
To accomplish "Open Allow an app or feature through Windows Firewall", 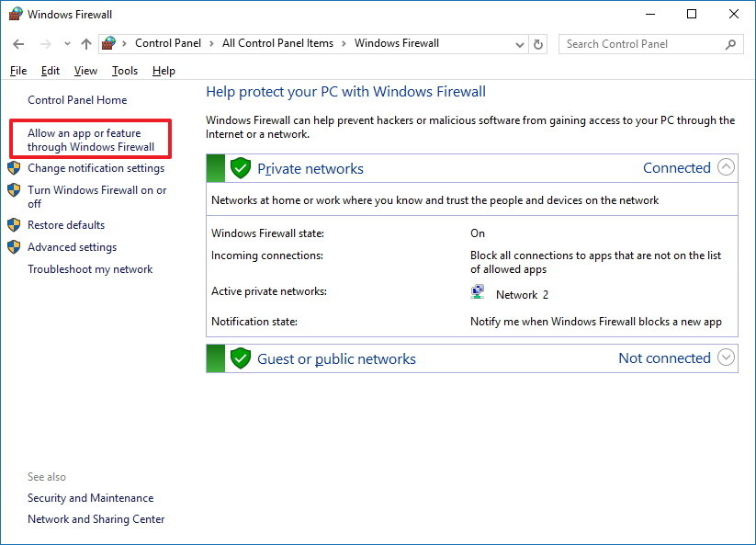I will click(90, 140).
